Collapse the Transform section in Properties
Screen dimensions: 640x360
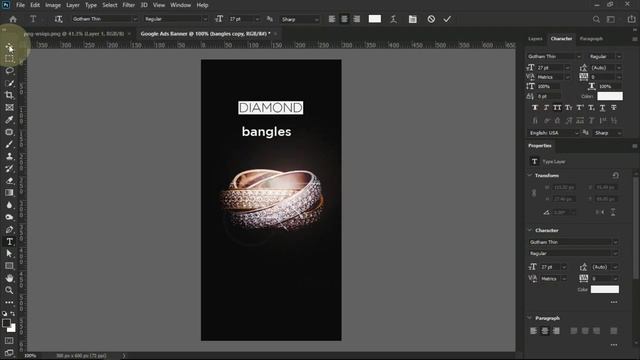point(530,175)
